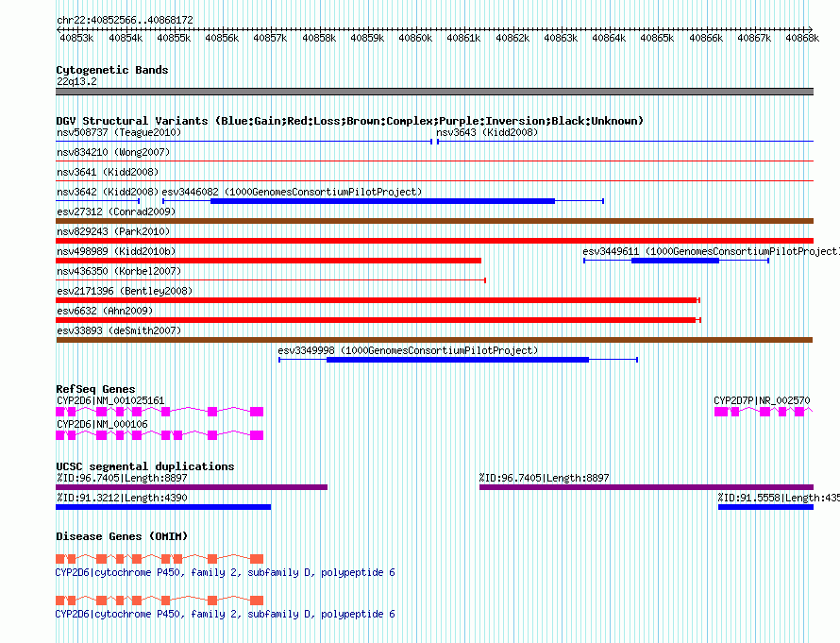Viewport: 840px width, 643px height.
Task: Select the thick blue bar of esv3446082
Action: click(x=382, y=201)
